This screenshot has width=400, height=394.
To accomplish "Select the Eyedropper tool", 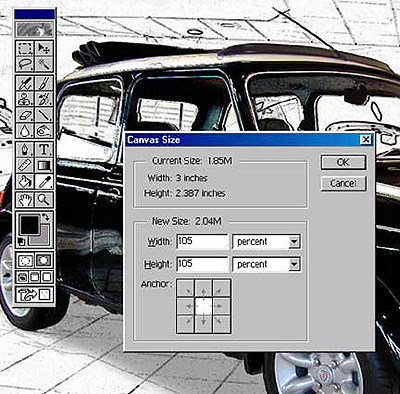I will [44, 181].
